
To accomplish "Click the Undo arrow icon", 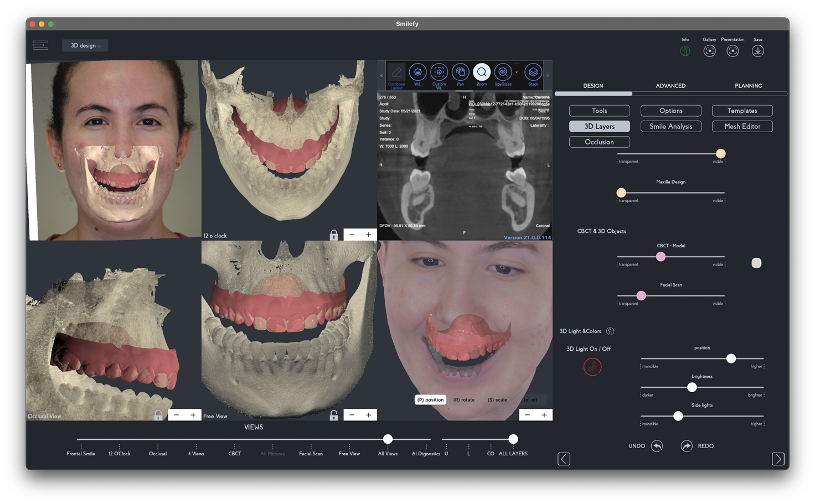I will coord(657,446).
